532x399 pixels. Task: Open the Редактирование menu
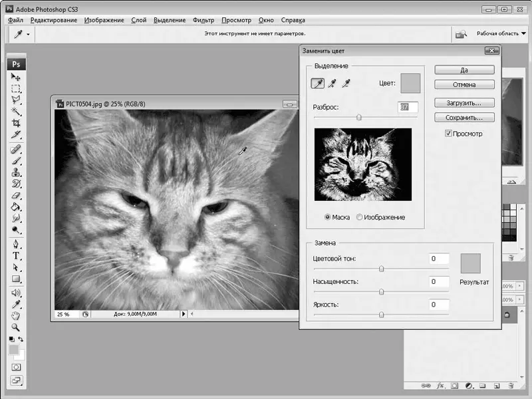(54, 20)
